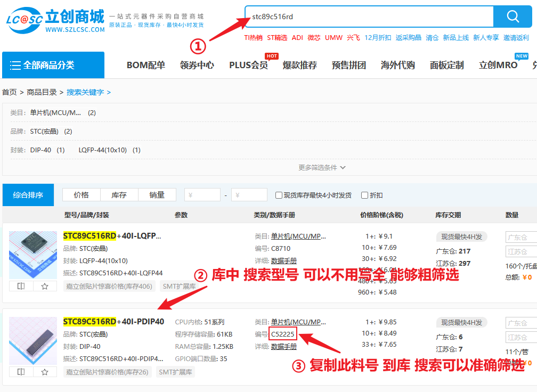Check the 折扣 checkbox
The height and width of the screenshot is (392, 537).
point(365,195)
